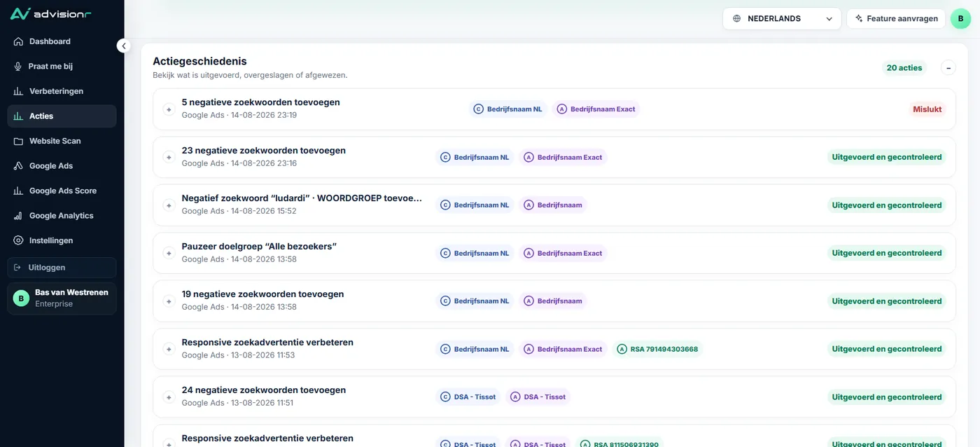Click the Google Ads Score chart icon
The width and height of the screenshot is (980, 447).
tap(18, 191)
